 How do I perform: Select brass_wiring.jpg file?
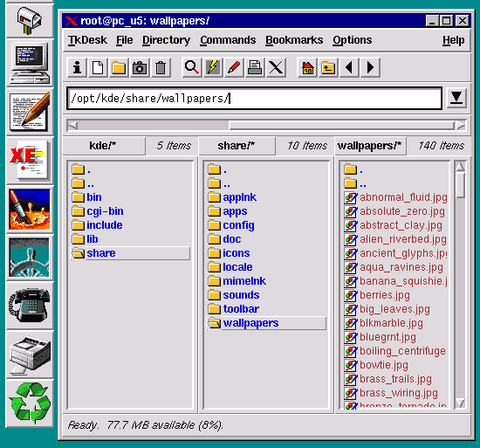click(391, 393)
